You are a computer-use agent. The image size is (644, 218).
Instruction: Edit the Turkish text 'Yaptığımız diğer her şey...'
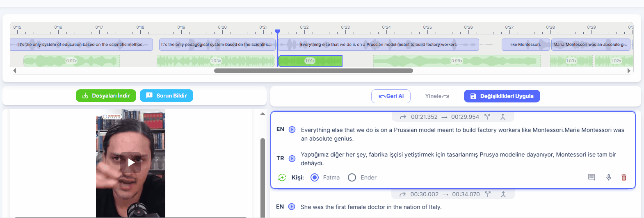pos(459,159)
